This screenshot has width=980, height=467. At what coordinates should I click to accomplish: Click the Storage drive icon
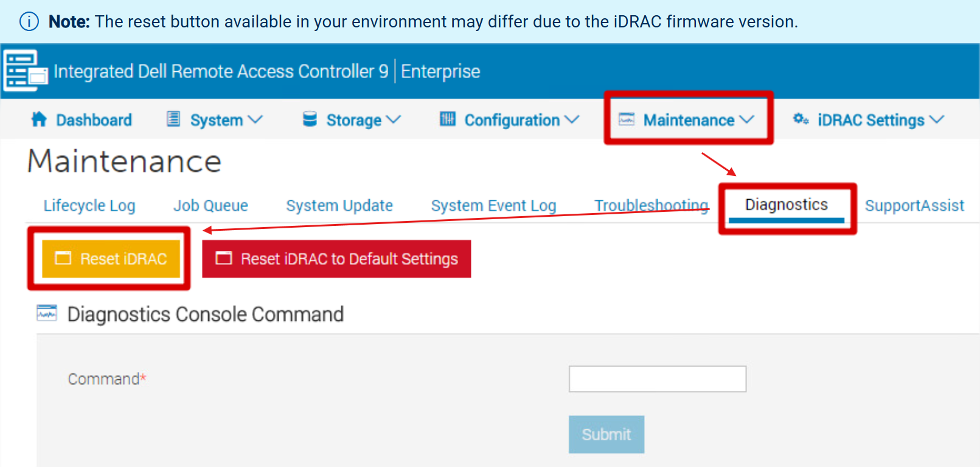point(310,119)
